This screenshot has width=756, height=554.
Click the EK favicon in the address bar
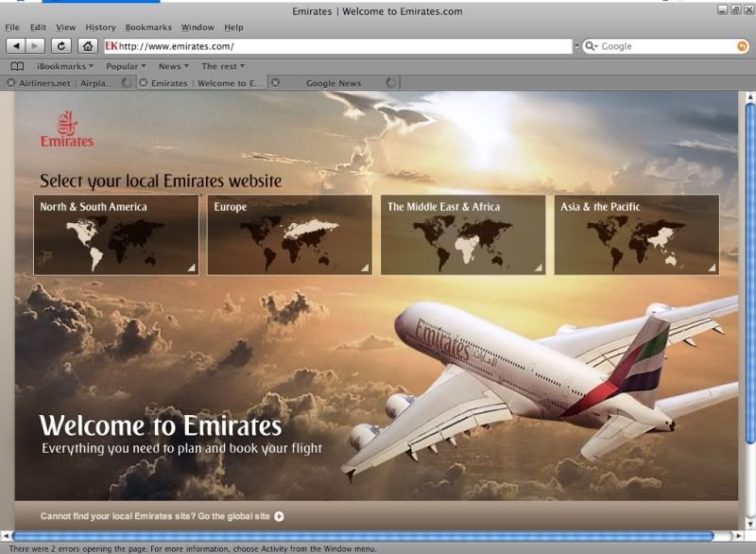[x=112, y=45]
